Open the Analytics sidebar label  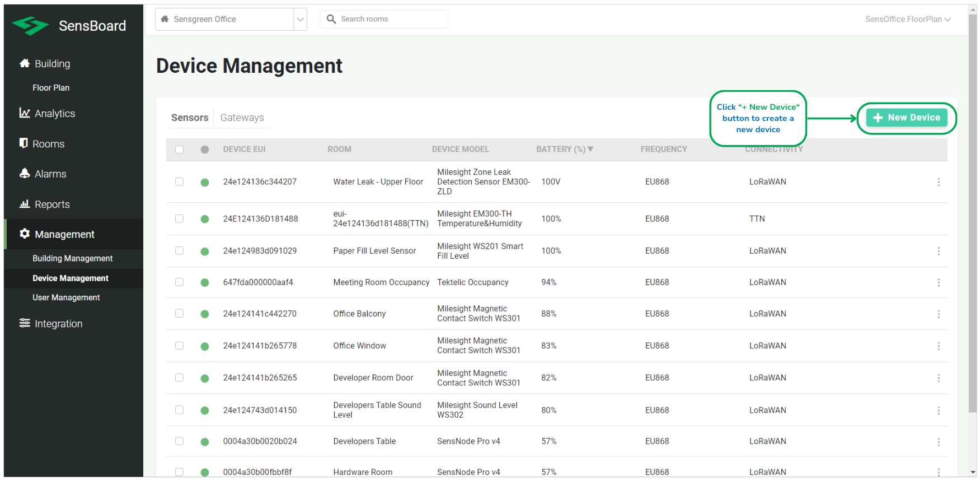click(55, 114)
